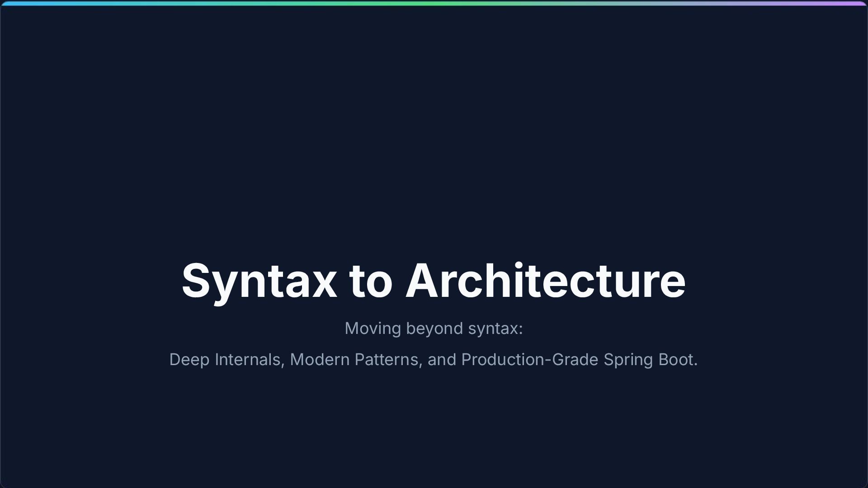This screenshot has height=488, width=868.
Task: Click the word "and" in the tagline
Action: tap(442, 360)
